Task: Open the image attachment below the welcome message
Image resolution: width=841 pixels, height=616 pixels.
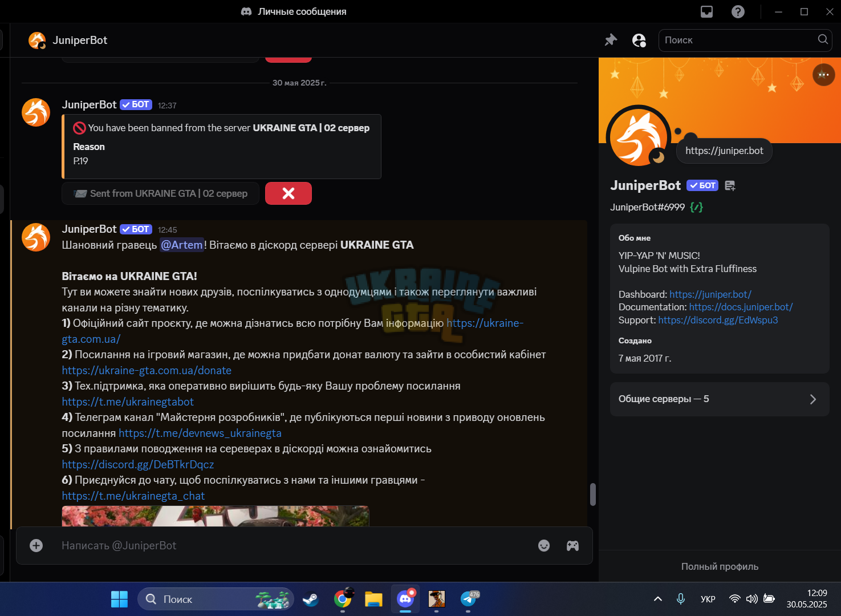Action: tap(216, 516)
